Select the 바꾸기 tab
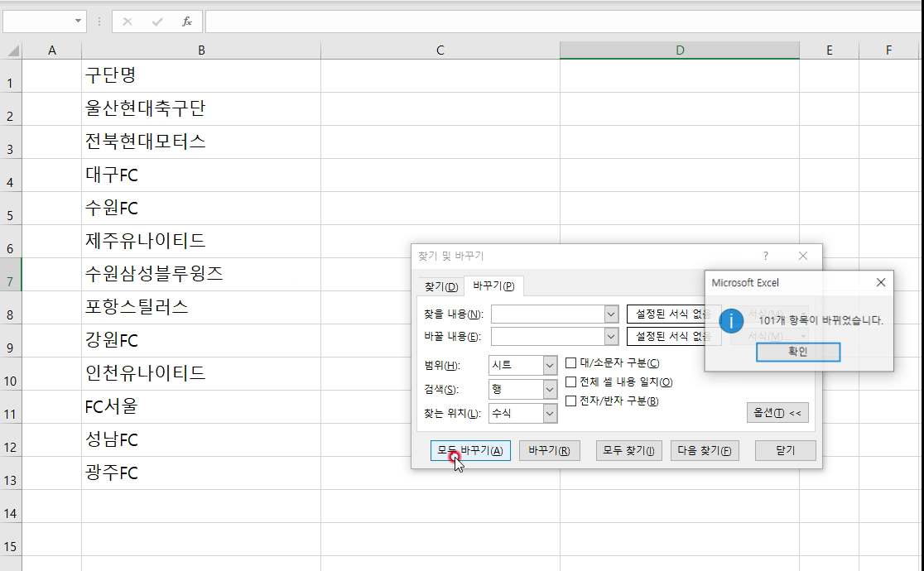Image resolution: width=924 pixels, height=571 pixels. tap(493, 285)
